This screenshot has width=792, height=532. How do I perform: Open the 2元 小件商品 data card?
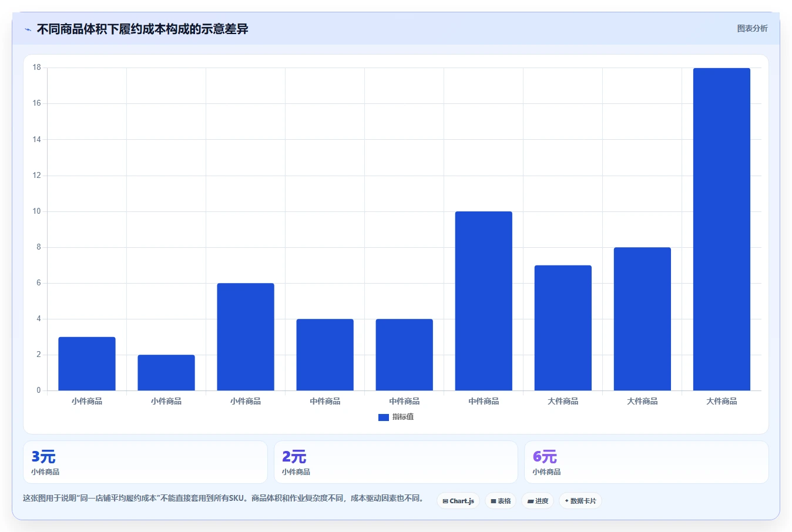pos(396,462)
